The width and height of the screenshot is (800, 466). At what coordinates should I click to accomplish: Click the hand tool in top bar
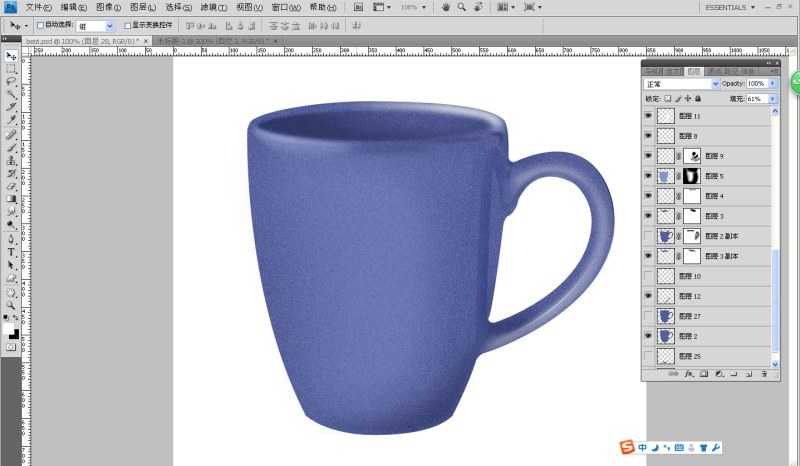pos(445,7)
